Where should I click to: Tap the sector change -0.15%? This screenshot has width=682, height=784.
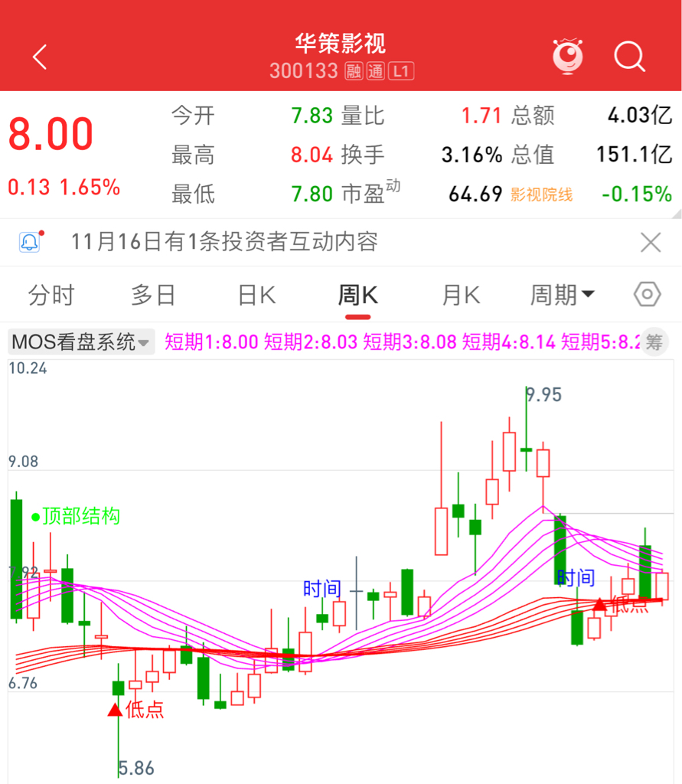click(637, 194)
